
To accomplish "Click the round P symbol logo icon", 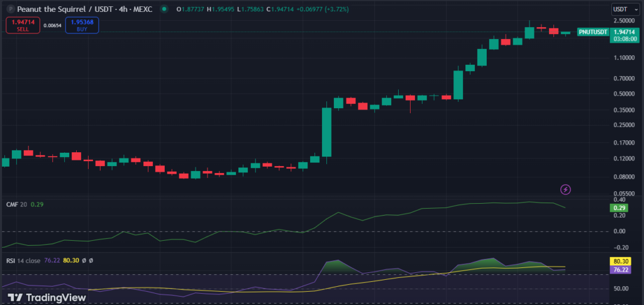I will pos(10,9).
